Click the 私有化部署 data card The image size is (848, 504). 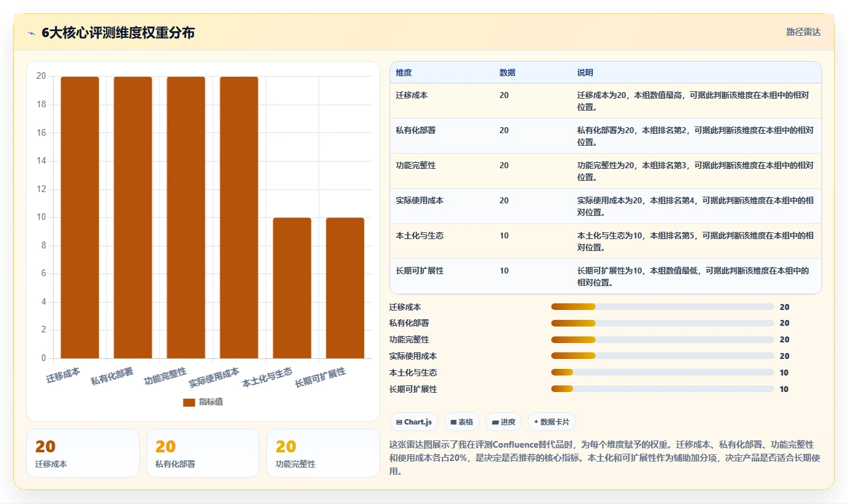[203, 453]
